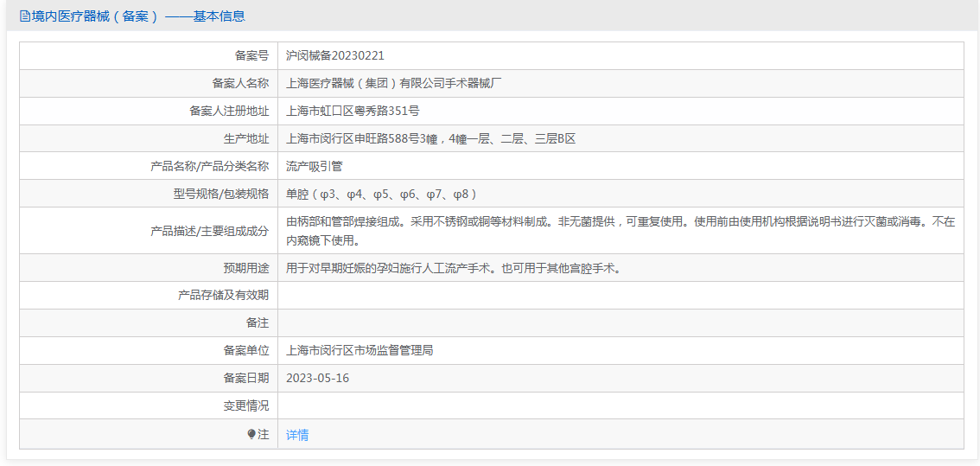The width and height of the screenshot is (980, 466).
Task: Click the 备案单位 label
Action: 246,351
